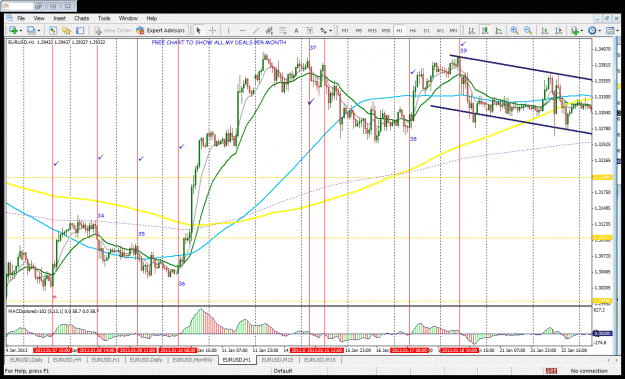Image resolution: width=625 pixels, height=379 pixels.
Task: Enable the M1 timeframe button
Action: pyautogui.click(x=345, y=30)
